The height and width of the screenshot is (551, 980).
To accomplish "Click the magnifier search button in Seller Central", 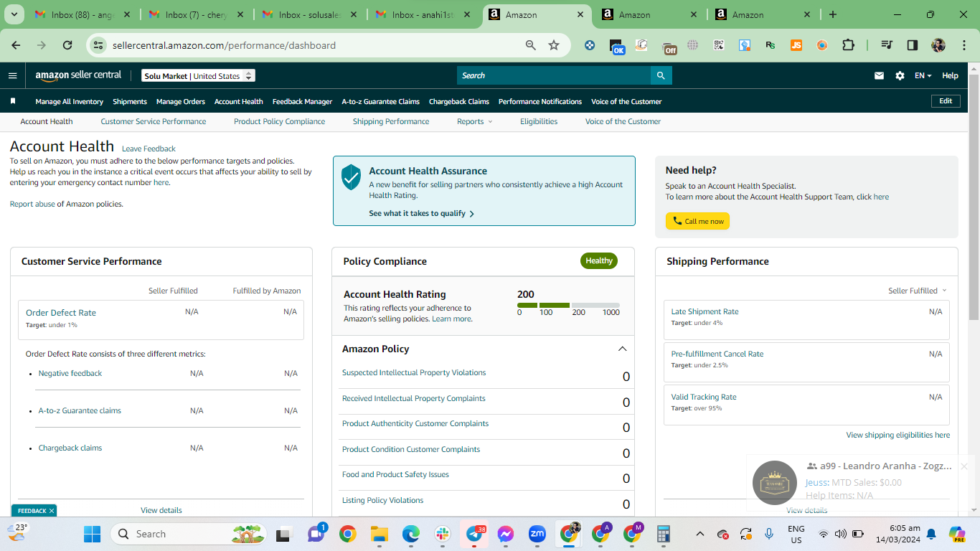I will pyautogui.click(x=661, y=75).
